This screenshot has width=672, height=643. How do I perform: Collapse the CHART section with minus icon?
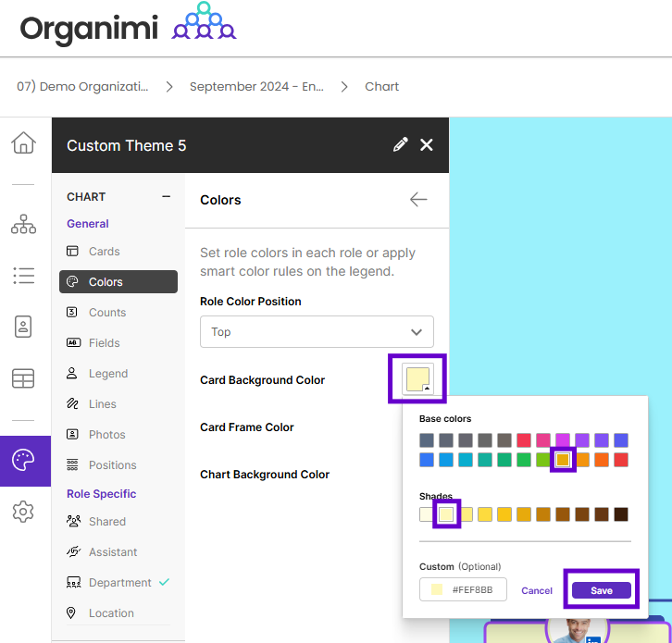point(167,197)
